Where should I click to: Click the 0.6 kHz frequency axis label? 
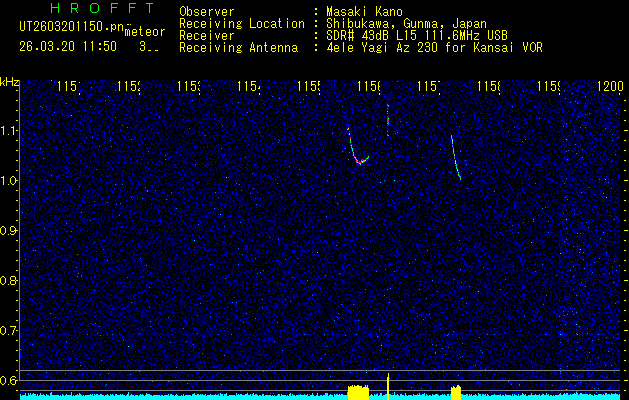tap(9, 380)
